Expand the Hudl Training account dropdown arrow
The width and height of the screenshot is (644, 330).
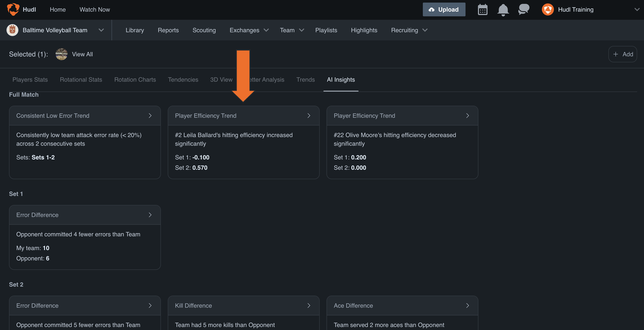pos(637,9)
